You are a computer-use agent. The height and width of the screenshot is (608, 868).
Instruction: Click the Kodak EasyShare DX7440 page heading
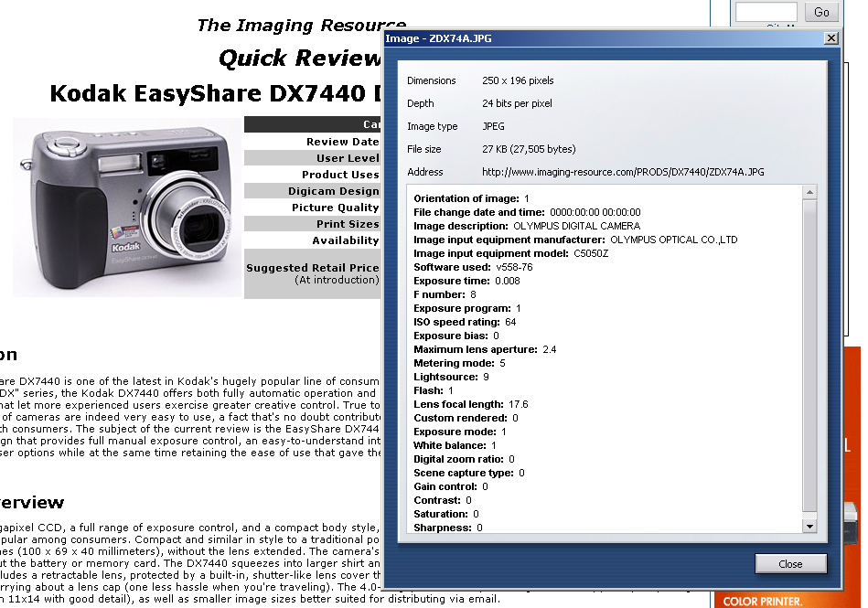pyautogui.click(x=215, y=93)
